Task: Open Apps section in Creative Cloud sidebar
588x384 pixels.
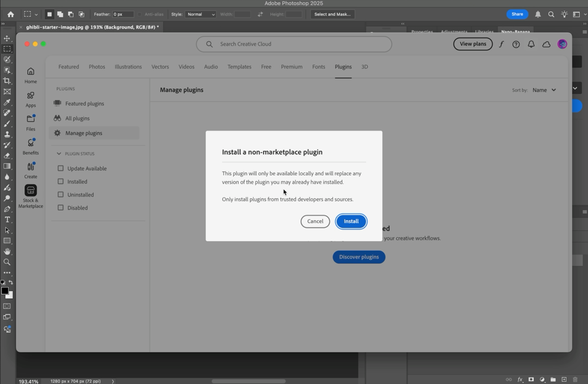Action: pos(31,99)
